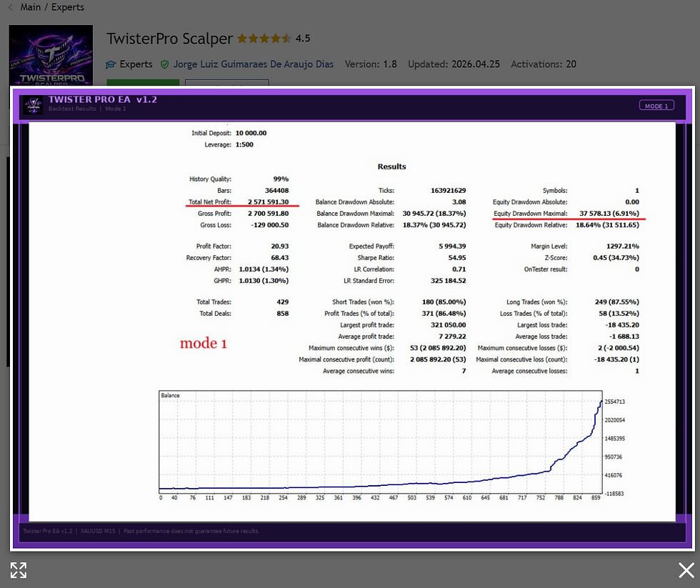Click the TwisterPro Scalper page title

(170, 39)
